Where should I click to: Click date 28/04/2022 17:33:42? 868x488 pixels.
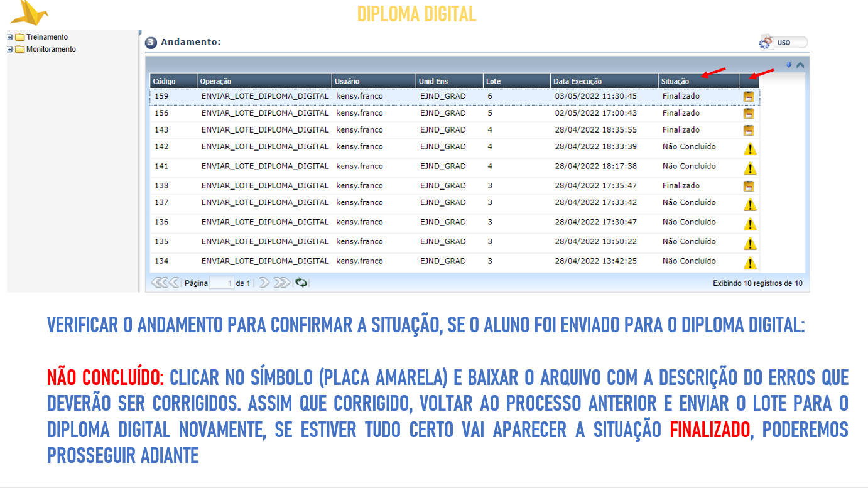pyautogui.click(x=596, y=203)
